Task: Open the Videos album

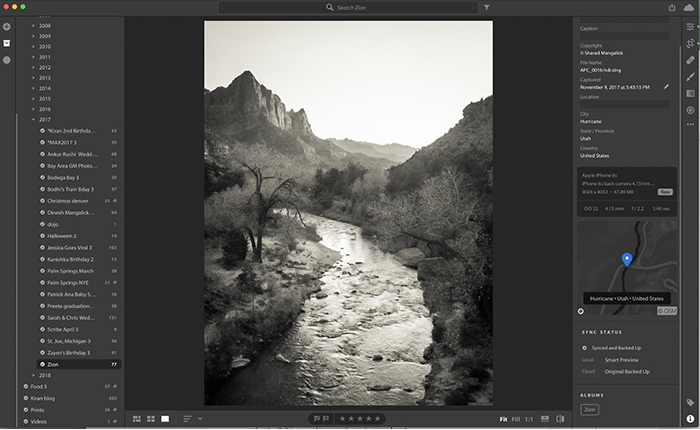Action: (71, 422)
